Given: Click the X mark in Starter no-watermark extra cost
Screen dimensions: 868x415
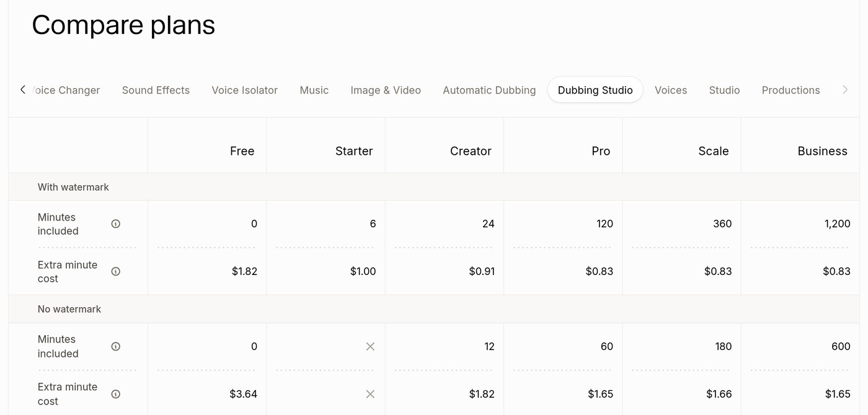Looking at the screenshot, I should tap(370, 394).
